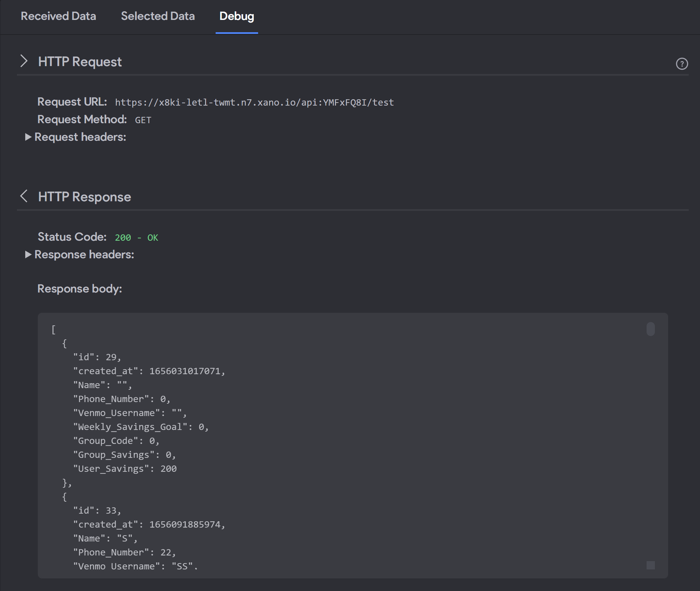Click the "Name": "S" line
Screen dimensions: 700x591
[x=105, y=539]
